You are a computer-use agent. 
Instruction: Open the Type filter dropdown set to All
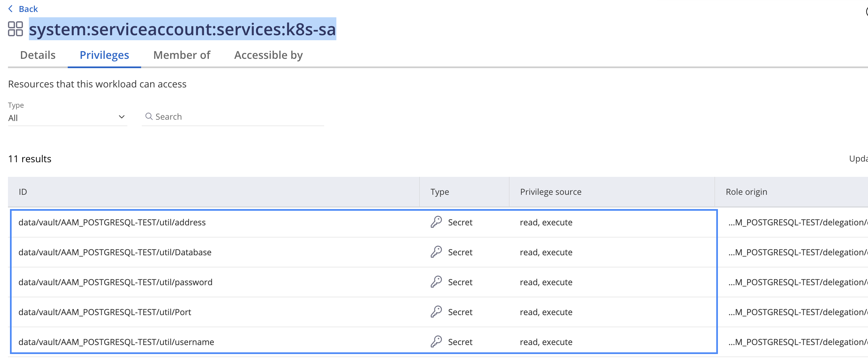pyautogui.click(x=67, y=118)
